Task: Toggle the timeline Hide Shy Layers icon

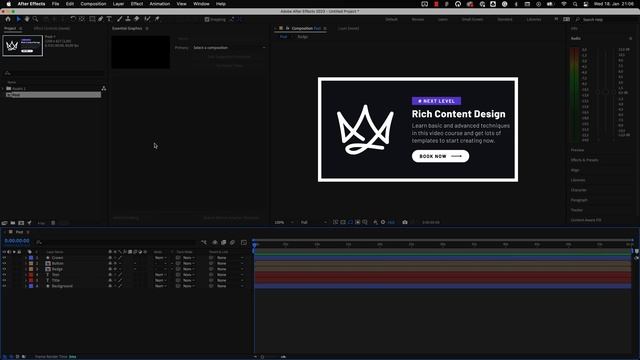Action: coord(215,242)
